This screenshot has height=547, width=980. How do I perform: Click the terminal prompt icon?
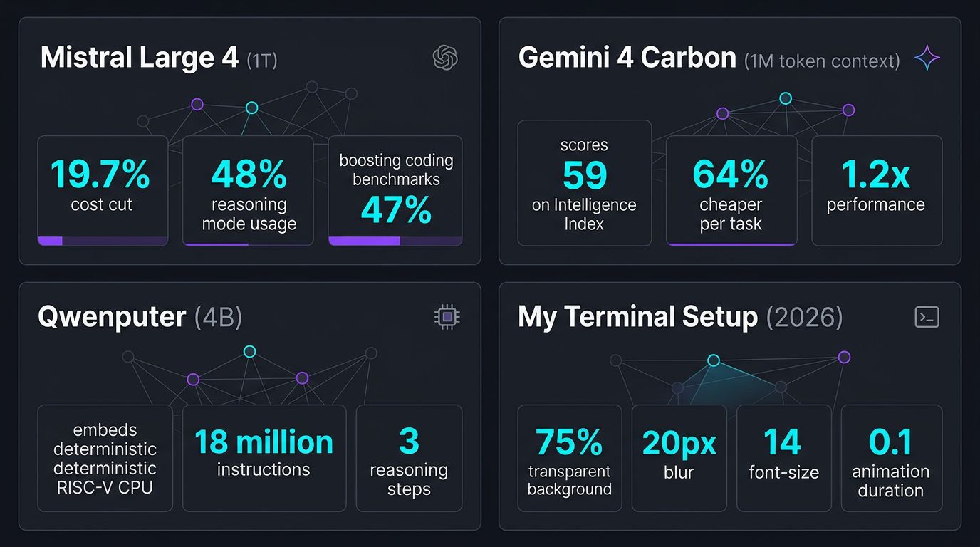tap(927, 317)
